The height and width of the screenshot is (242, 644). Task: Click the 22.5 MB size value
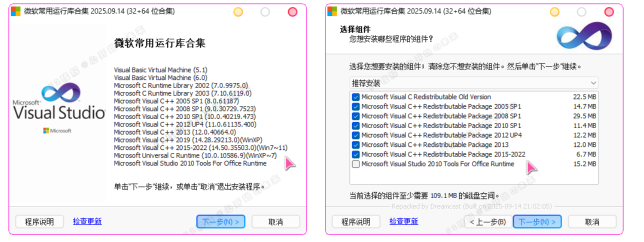tap(584, 97)
